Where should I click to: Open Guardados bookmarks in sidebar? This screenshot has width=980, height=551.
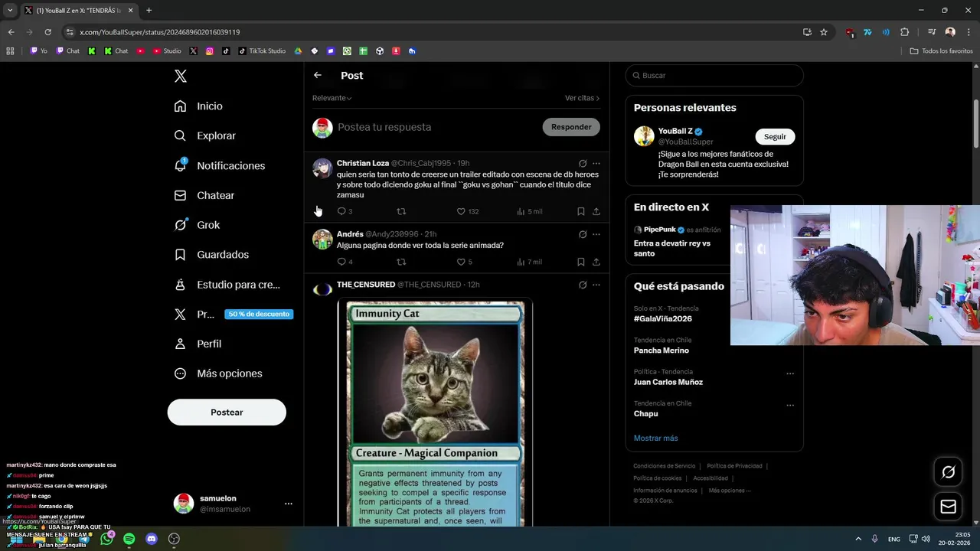211,254
